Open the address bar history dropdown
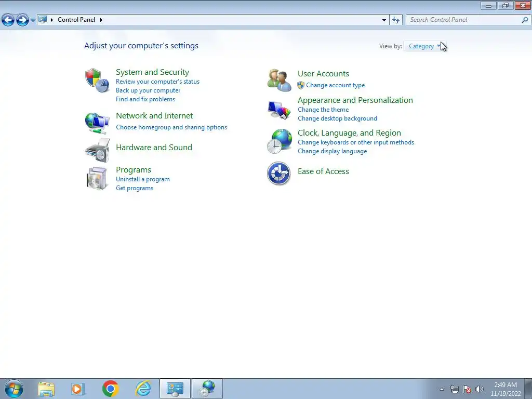Image resolution: width=532 pixels, height=399 pixels. tap(384, 20)
